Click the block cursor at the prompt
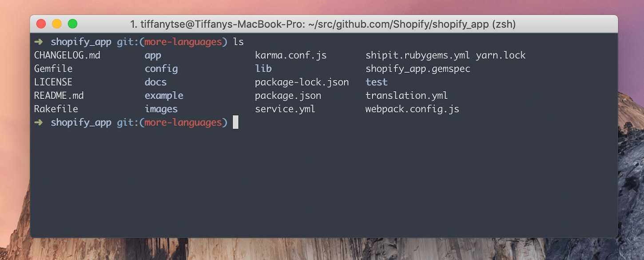644x260 pixels. 235,122
